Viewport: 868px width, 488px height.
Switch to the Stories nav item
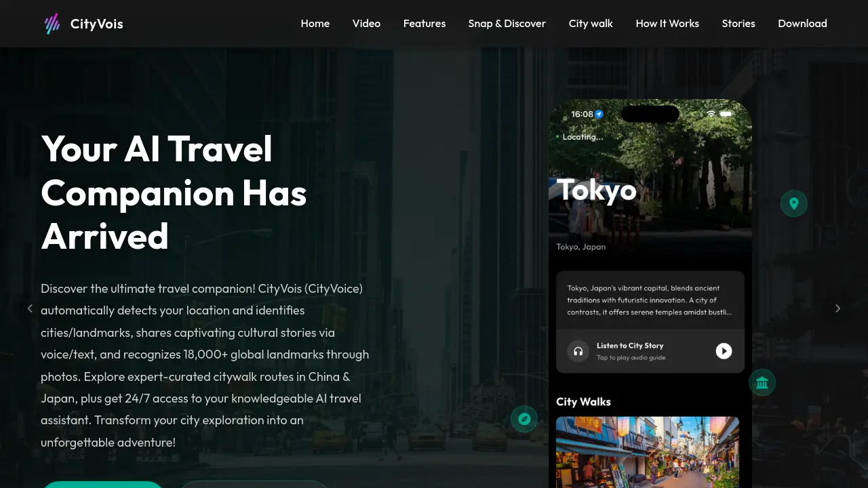tap(738, 24)
